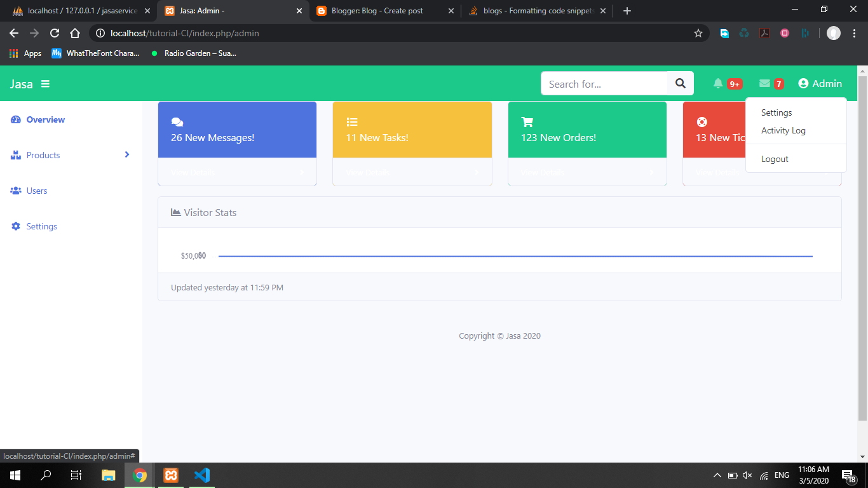Toggle the muted volume icon in system tray
This screenshot has height=488, width=868.
point(747,475)
